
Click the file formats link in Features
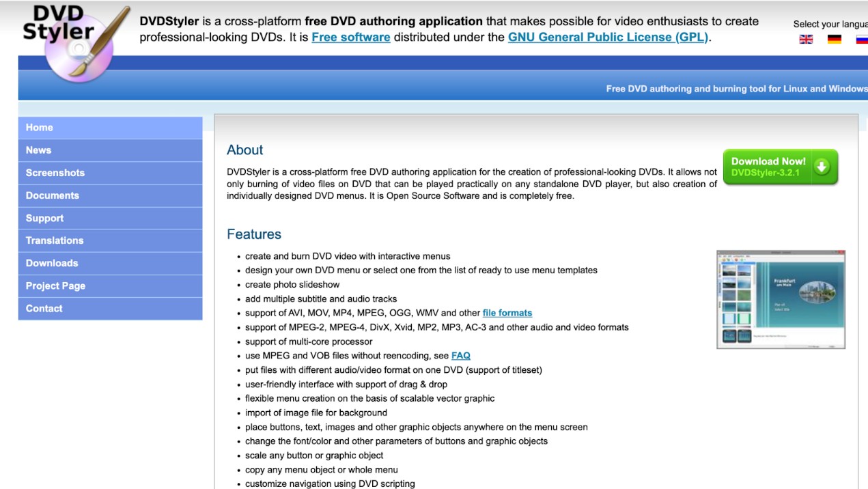507,313
